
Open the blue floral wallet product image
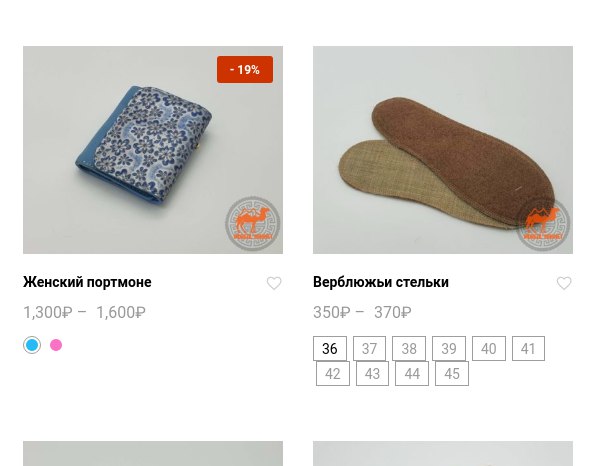tap(153, 150)
